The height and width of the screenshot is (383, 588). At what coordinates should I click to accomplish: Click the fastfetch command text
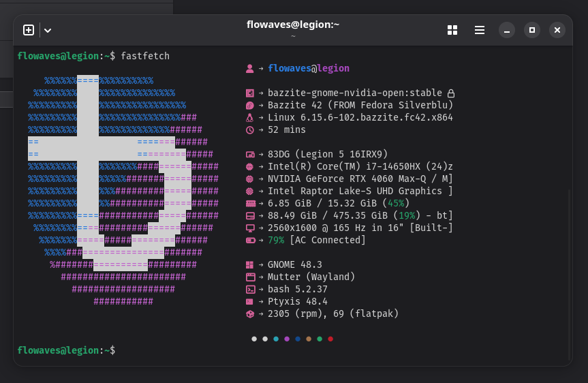pyautogui.click(x=145, y=57)
